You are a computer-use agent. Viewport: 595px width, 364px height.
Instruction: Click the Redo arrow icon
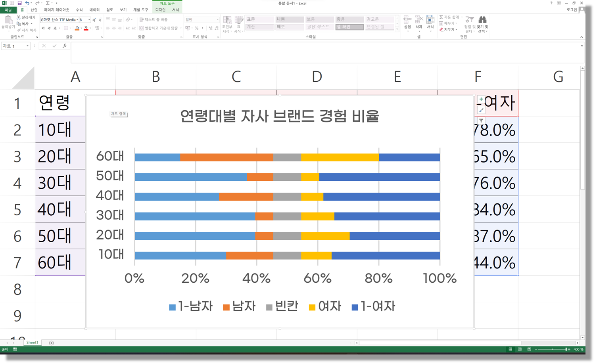[37, 3]
